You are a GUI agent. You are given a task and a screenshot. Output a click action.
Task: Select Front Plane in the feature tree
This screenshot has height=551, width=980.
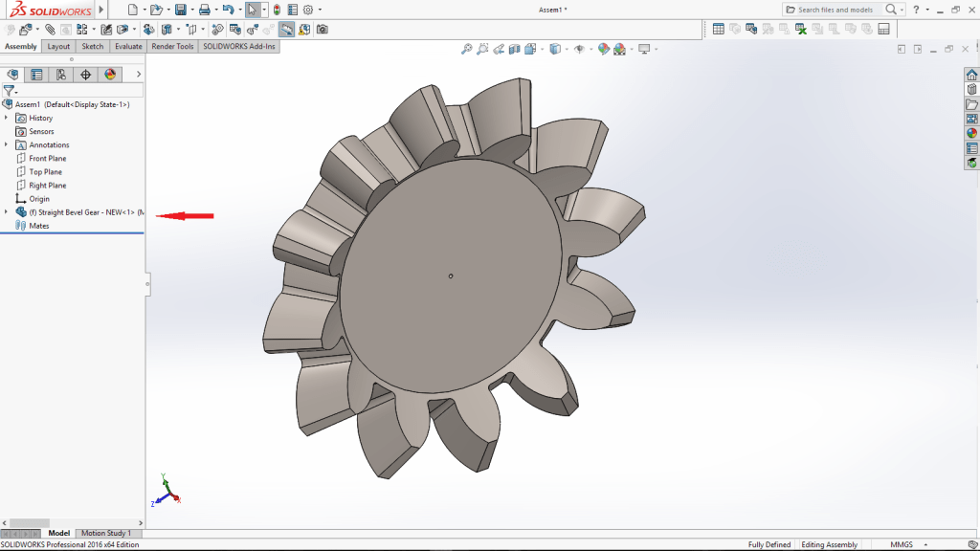coord(47,158)
